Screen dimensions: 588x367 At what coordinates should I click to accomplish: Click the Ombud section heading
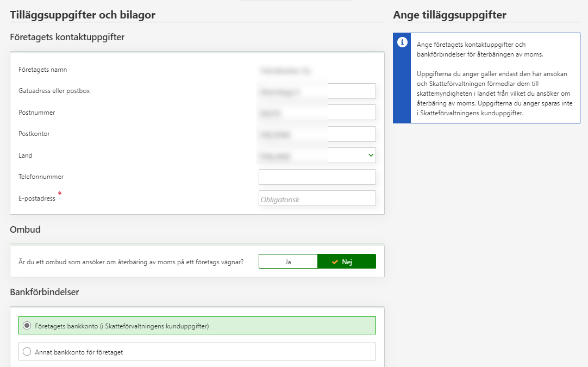[x=25, y=229]
